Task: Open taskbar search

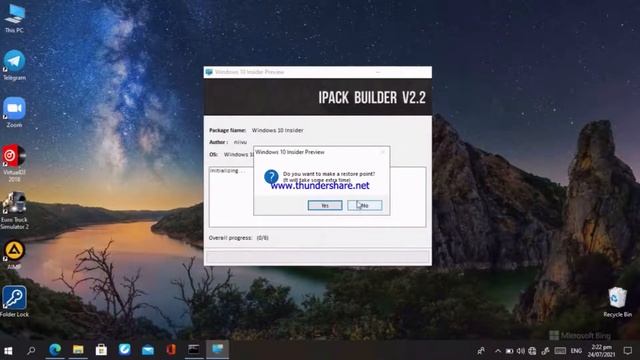Action: coord(31,350)
